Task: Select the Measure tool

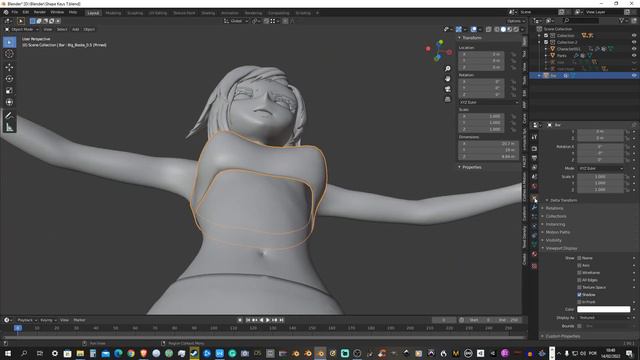Action: click(x=9, y=128)
